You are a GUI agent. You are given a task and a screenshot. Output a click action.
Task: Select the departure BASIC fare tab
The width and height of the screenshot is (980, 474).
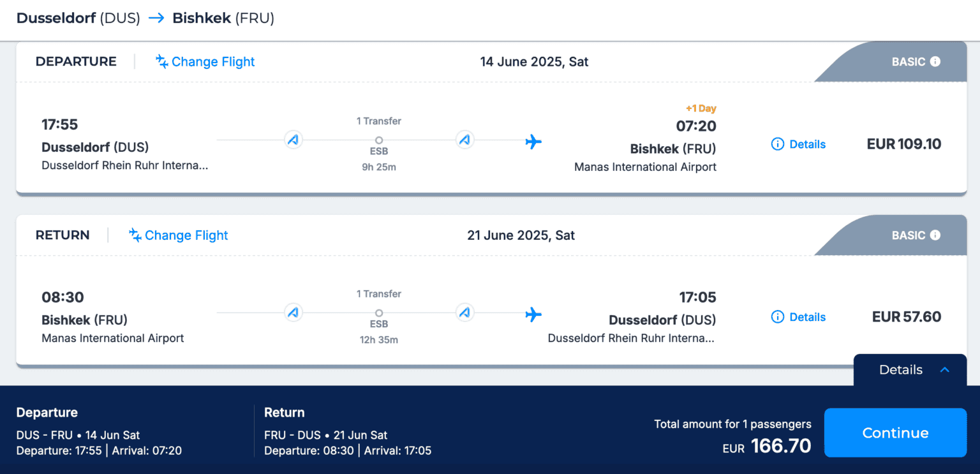(x=908, y=62)
